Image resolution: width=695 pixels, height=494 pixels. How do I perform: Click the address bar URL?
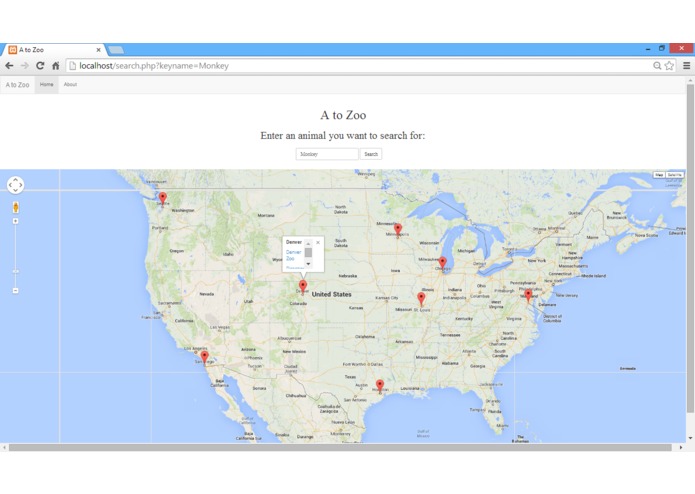point(154,66)
